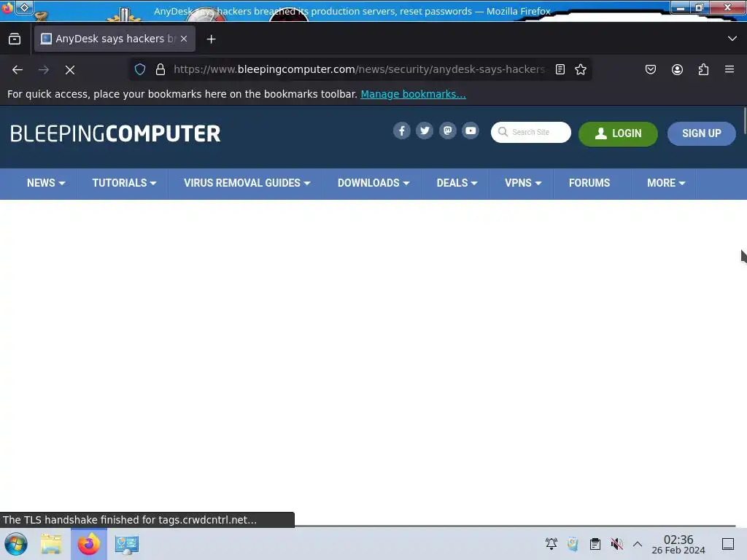View site security padlock info
Screen dimensions: 747x560
160,69
